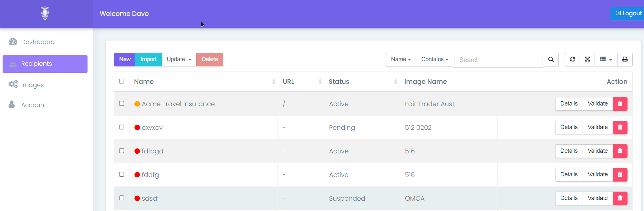Validate the cxvxcv recipient
644x211 pixels.
(598, 128)
